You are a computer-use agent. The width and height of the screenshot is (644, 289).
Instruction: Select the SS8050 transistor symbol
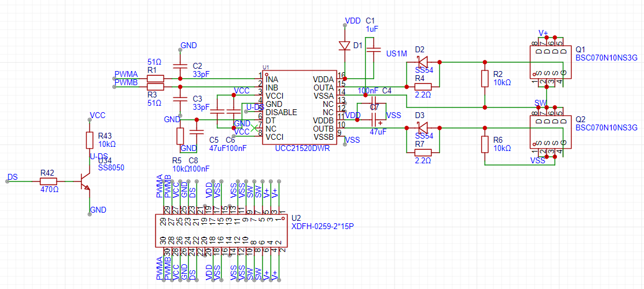click(85, 181)
